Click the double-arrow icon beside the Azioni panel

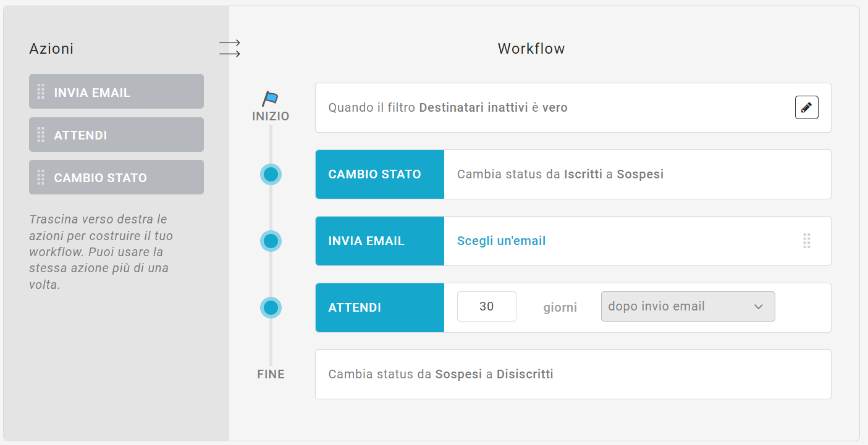tap(229, 47)
